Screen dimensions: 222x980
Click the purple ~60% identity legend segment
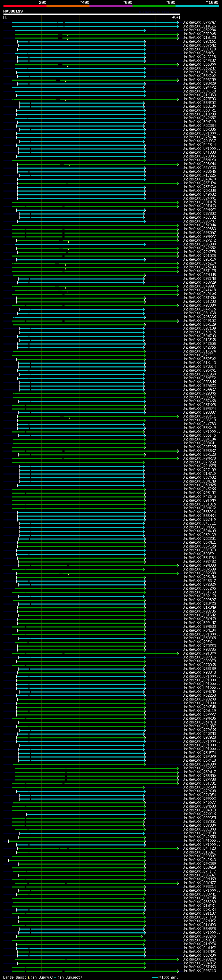coord(111,6)
